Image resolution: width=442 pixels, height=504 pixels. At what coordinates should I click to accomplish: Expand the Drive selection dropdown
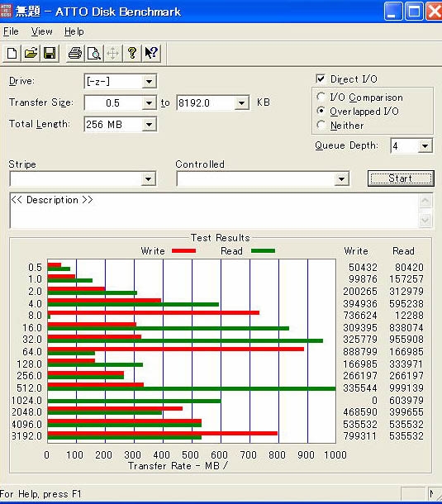coord(149,81)
